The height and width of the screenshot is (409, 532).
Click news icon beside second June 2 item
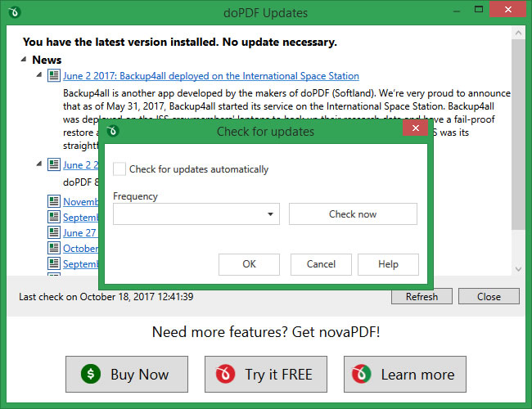click(53, 164)
